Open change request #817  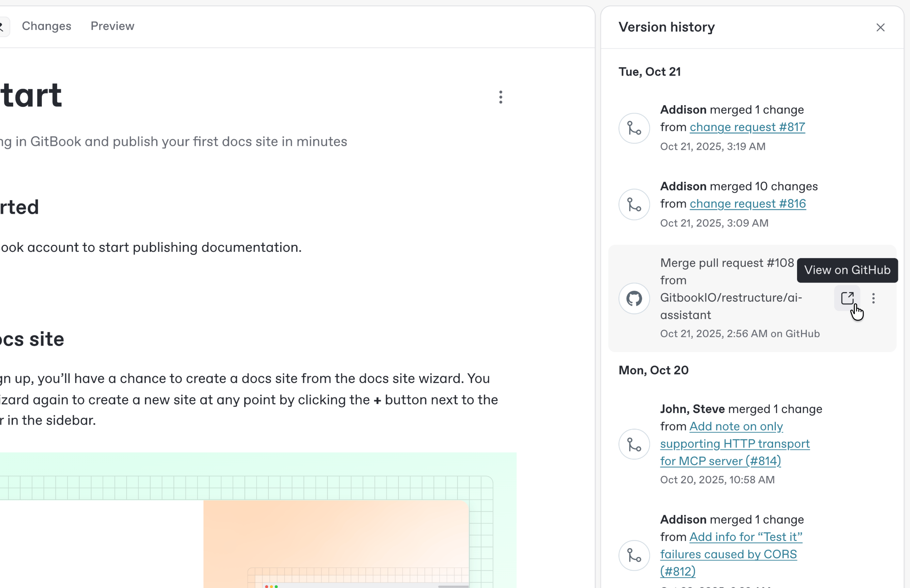(747, 127)
